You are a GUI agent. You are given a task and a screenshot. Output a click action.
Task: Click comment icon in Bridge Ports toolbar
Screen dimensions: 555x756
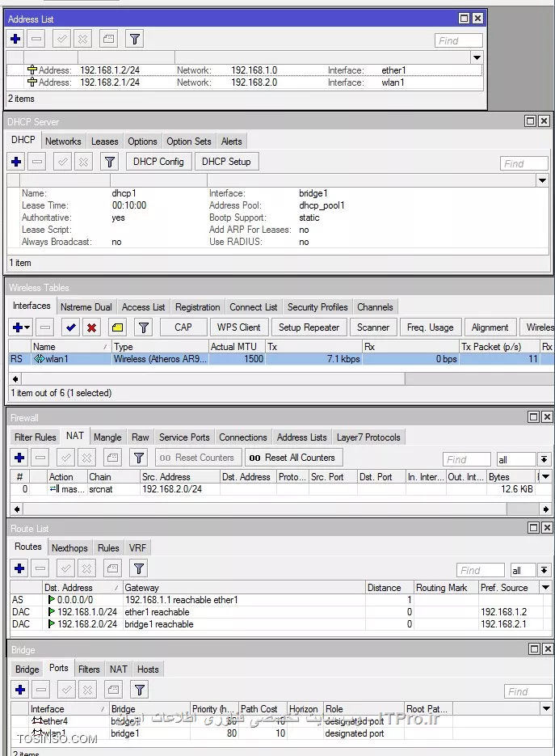(x=114, y=690)
